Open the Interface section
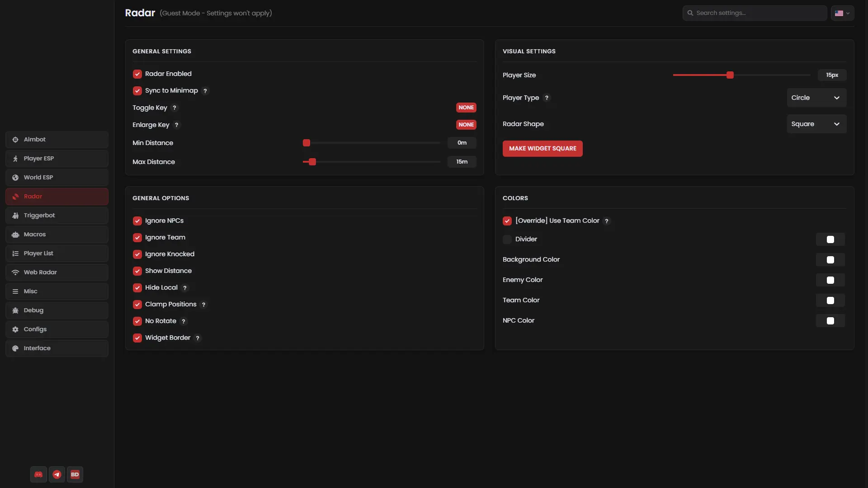The width and height of the screenshot is (868, 488). (x=57, y=348)
